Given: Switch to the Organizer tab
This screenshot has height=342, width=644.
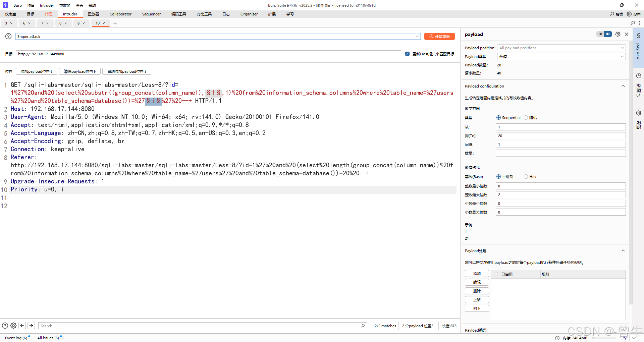Looking at the screenshot, I should pyautogui.click(x=249, y=14).
